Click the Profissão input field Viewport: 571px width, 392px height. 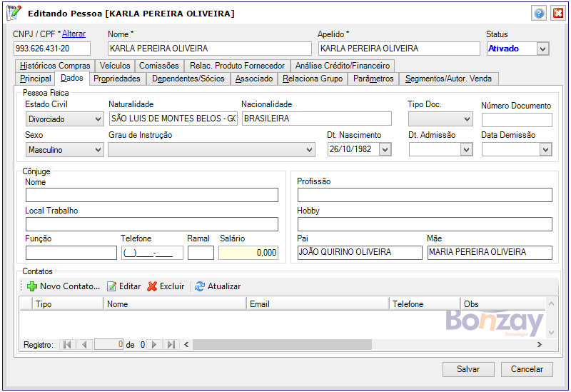(x=424, y=195)
